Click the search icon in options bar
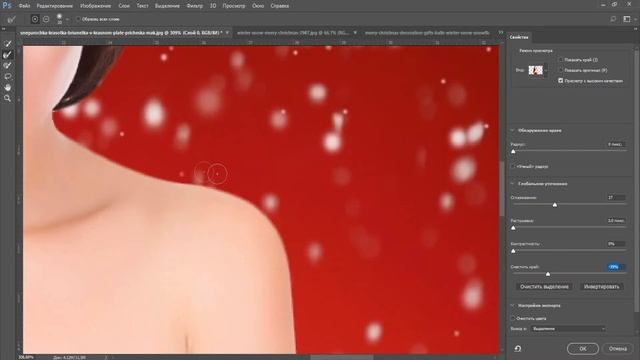Screen dimensions: 640x360 pyautogui.click(x=613, y=19)
